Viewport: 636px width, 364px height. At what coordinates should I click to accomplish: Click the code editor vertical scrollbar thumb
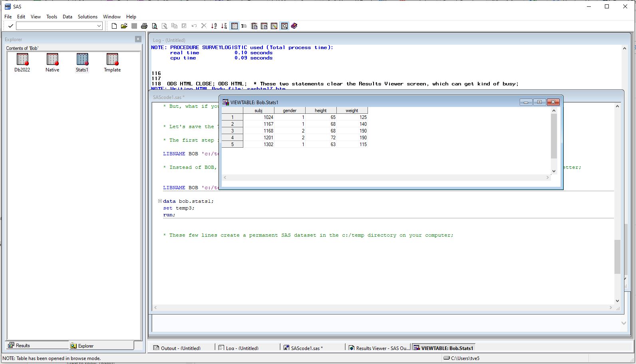click(x=617, y=256)
